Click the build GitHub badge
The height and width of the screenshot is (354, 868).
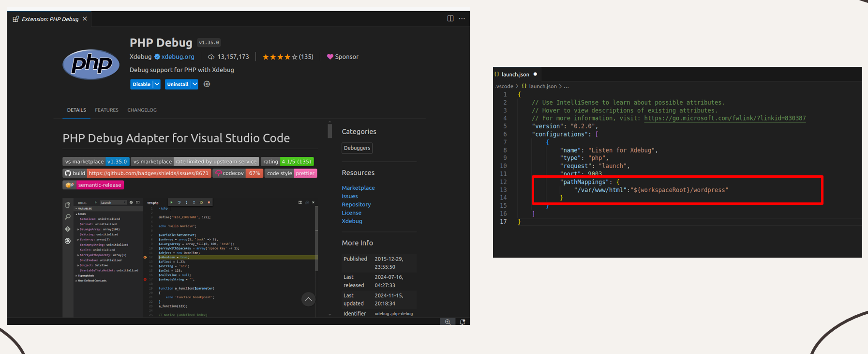(x=137, y=173)
